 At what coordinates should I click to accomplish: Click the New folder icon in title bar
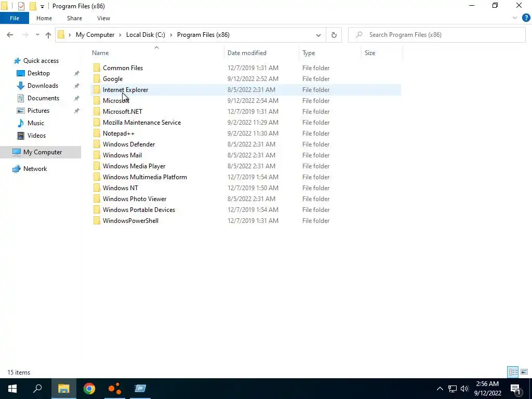[33, 6]
